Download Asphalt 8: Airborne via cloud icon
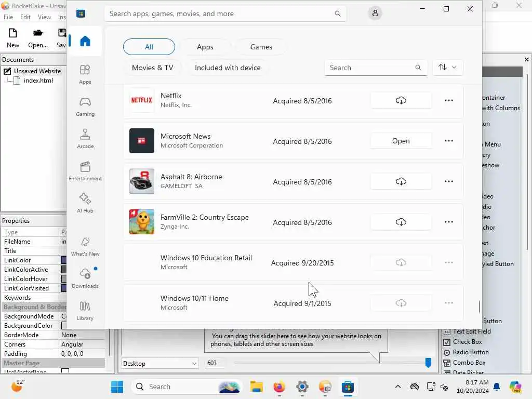Viewport: 532px width, 399px height. click(401, 181)
